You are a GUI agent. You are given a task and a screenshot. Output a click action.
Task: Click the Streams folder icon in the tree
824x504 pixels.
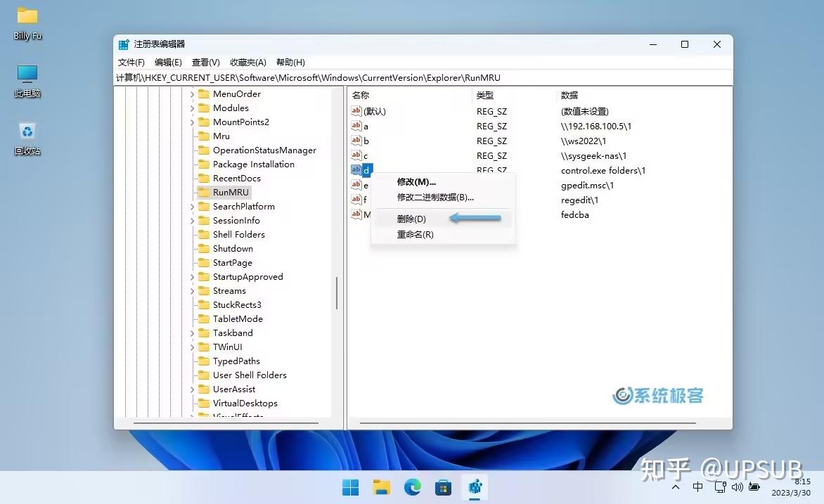[x=205, y=290]
